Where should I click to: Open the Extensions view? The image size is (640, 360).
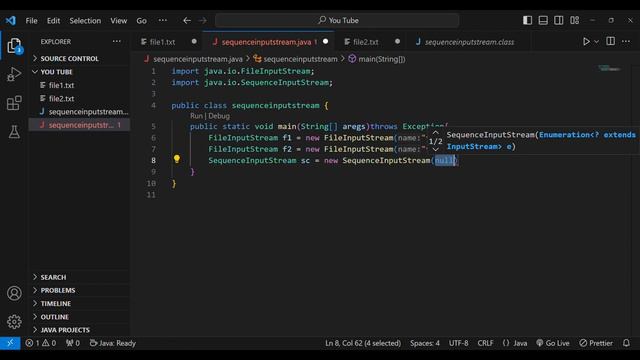pos(14,103)
